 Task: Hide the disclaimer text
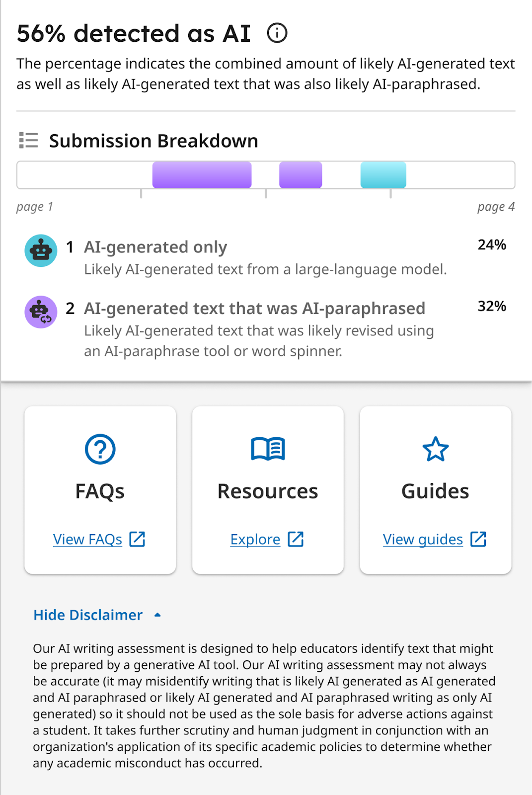pyautogui.click(x=87, y=615)
